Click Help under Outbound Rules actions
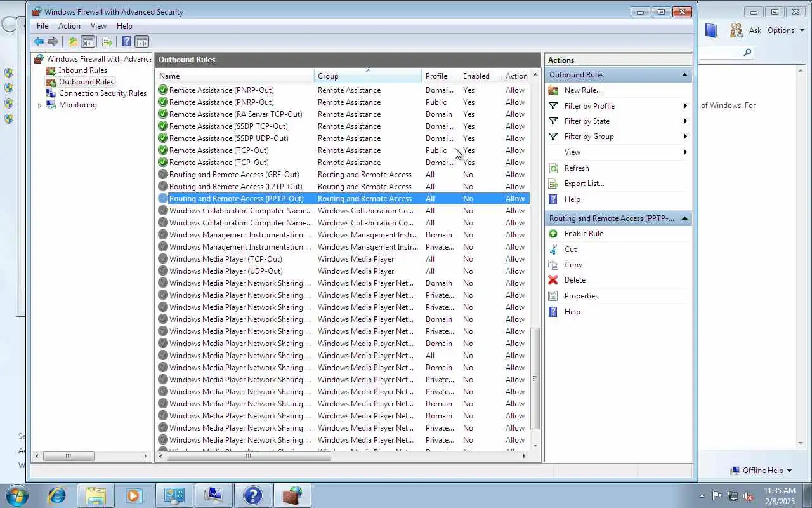The width and height of the screenshot is (812, 508). click(x=572, y=199)
